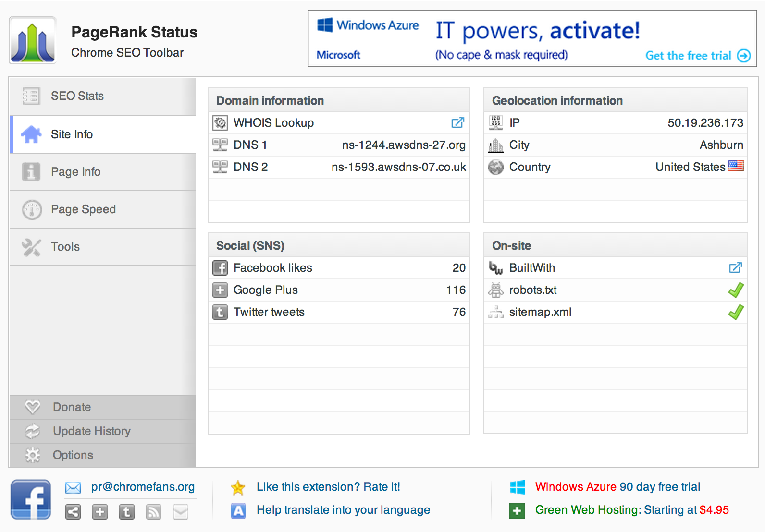Click the Ashburn city value
This screenshot has width=765, height=532.
[721, 145]
